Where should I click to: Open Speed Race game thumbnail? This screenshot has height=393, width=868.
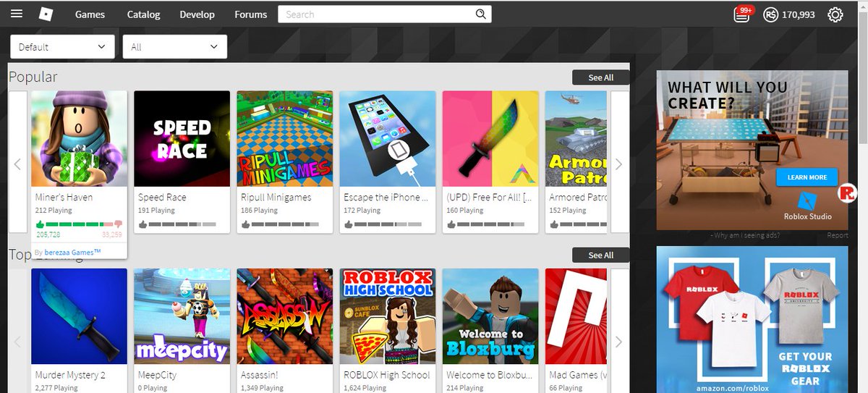182,138
